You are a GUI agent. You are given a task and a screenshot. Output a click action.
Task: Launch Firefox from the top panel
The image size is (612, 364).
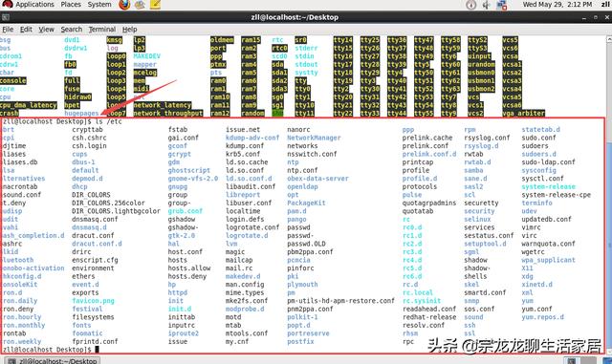(x=124, y=5)
